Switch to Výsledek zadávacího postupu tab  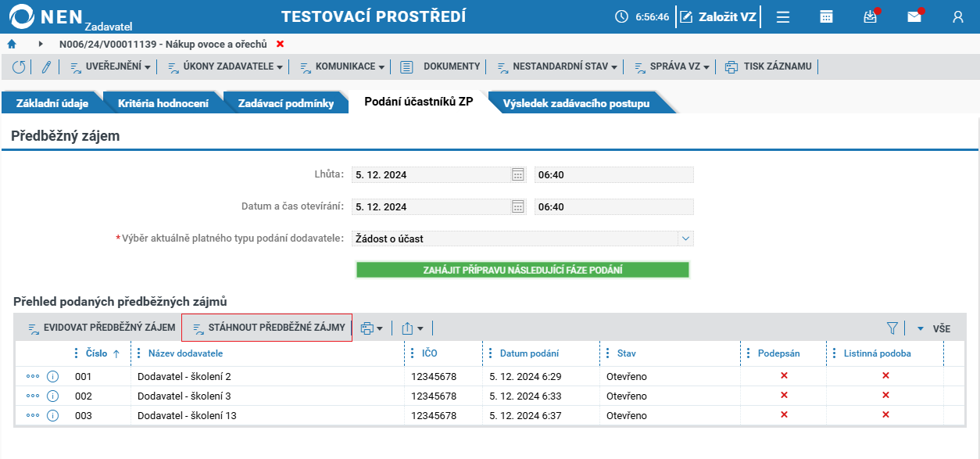pyautogui.click(x=576, y=103)
